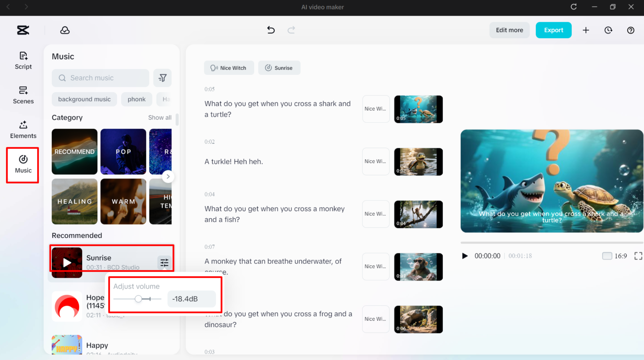Viewport: 644px width, 360px height.
Task: Switch to the Script tab
Action: pos(23,61)
